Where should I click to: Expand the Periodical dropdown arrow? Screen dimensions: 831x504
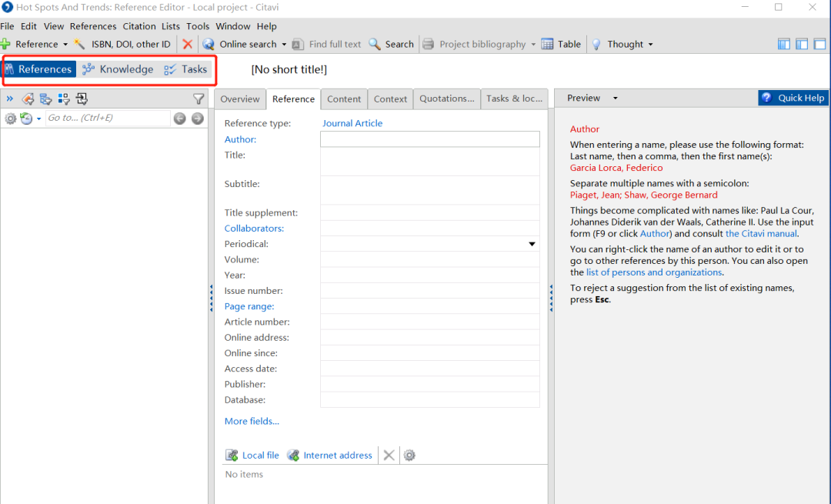click(532, 245)
